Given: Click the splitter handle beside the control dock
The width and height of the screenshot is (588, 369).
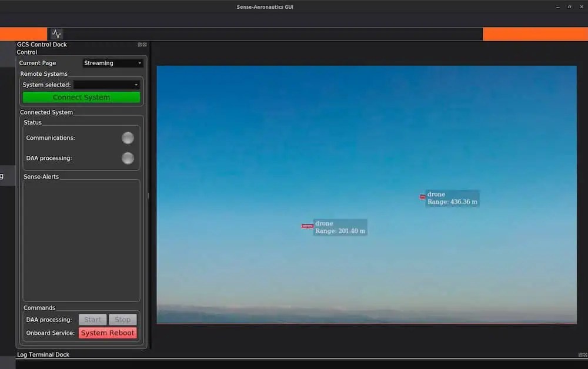Looking at the screenshot, I should point(148,196).
